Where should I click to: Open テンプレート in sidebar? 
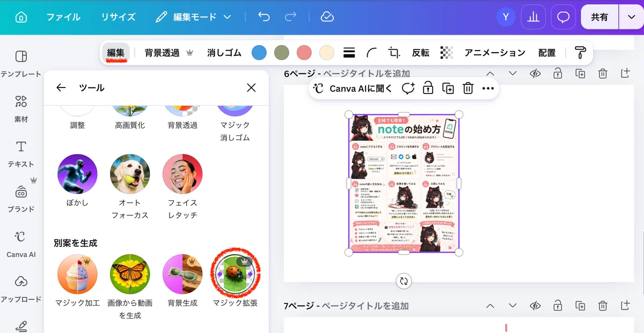click(21, 63)
